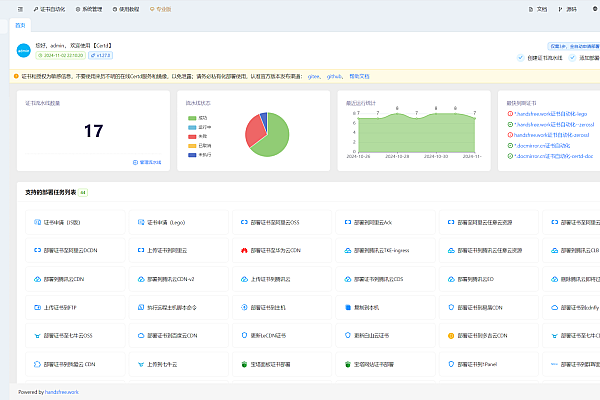Click the Qiniu icon on 七牛云OSS card
The width and height of the screenshot is (600, 400).
[37, 336]
